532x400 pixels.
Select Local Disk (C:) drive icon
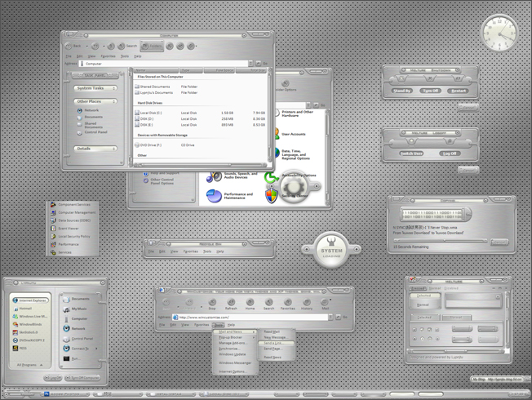[137, 113]
